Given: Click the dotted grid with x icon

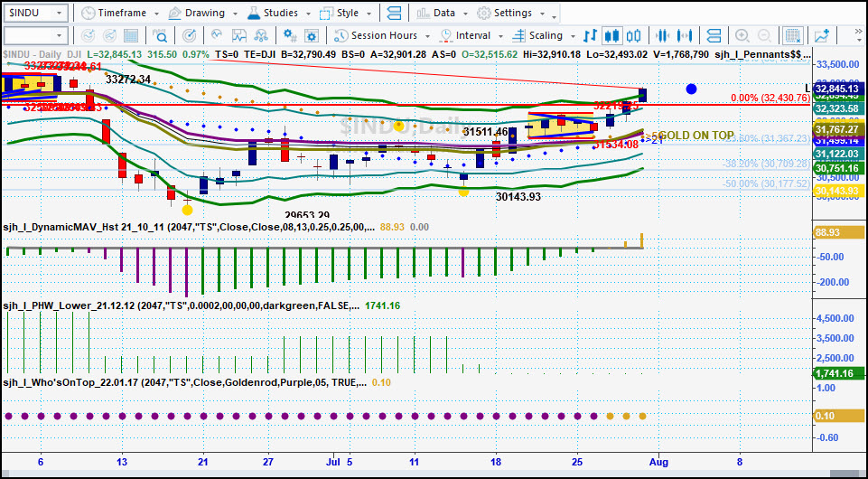Looking at the screenshot, I should 793,36.
